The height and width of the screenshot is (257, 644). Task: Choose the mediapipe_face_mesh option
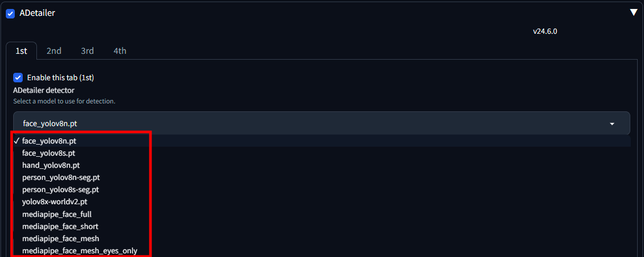pyautogui.click(x=60, y=239)
